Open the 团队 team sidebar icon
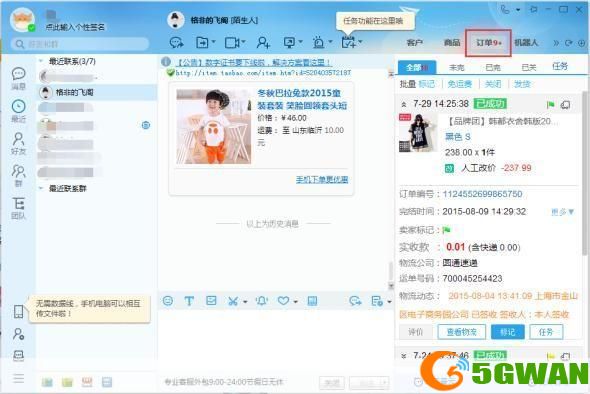This screenshot has width=590, height=394. click(x=18, y=208)
